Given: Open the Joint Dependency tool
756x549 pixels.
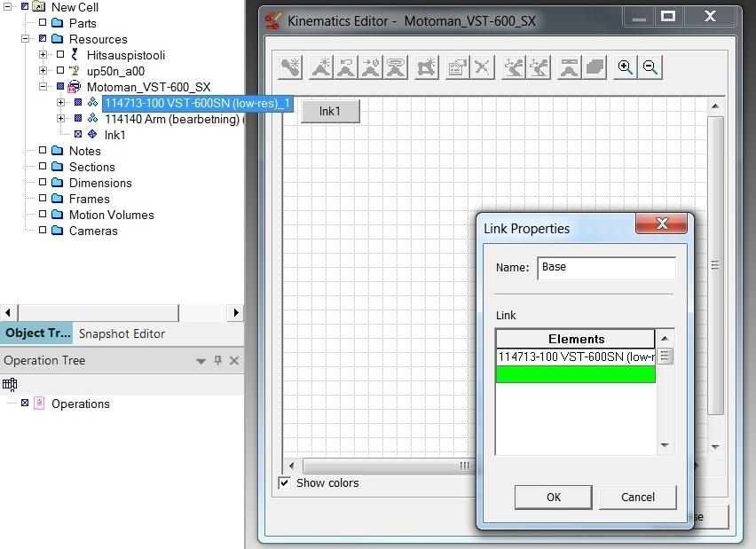Looking at the screenshot, I should pos(371,67).
